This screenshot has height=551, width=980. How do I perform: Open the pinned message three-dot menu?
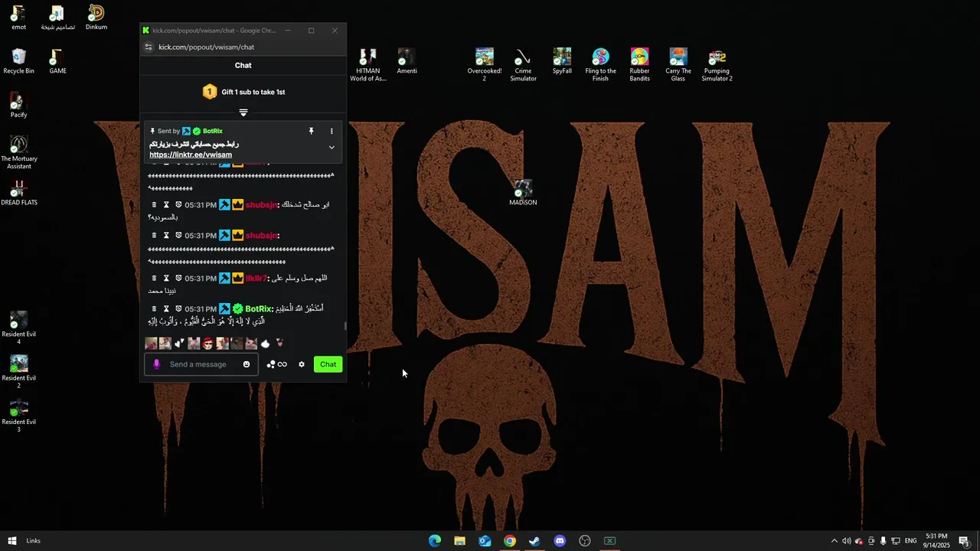332,131
